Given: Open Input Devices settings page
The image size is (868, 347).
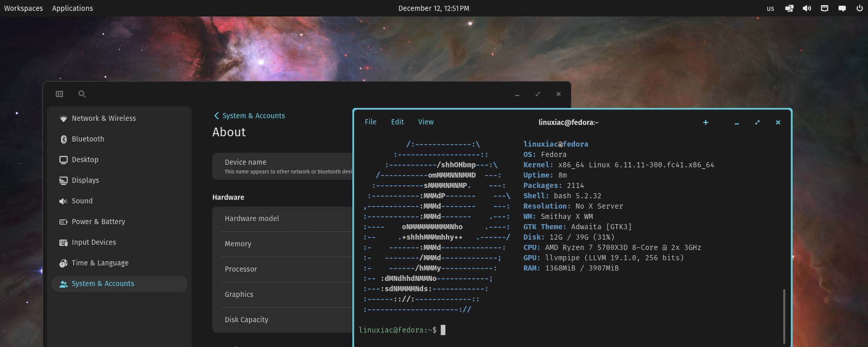Looking at the screenshot, I should click(119, 242).
